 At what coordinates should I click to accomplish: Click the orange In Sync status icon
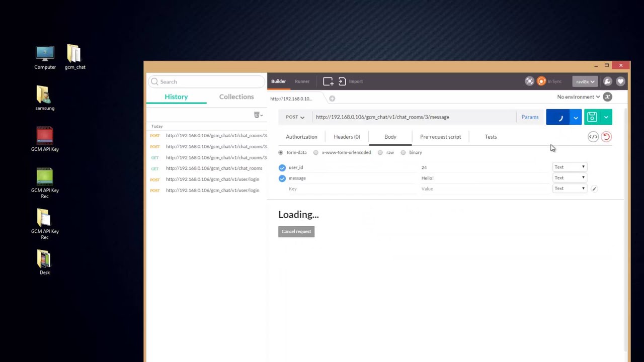(541, 81)
